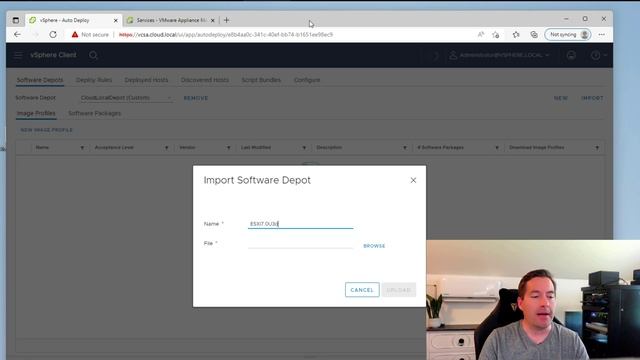The width and height of the screenshot is (640, 360).
Task: Click the Description column header
Action: 329,147
